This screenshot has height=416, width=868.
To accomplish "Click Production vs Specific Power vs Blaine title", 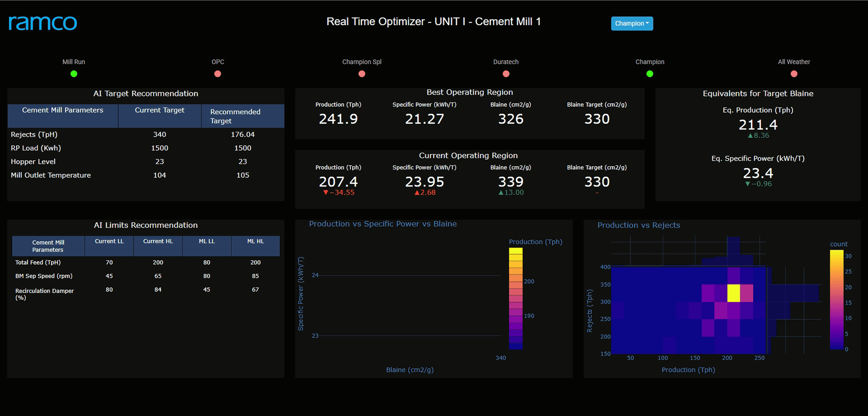I will (383, 224).
